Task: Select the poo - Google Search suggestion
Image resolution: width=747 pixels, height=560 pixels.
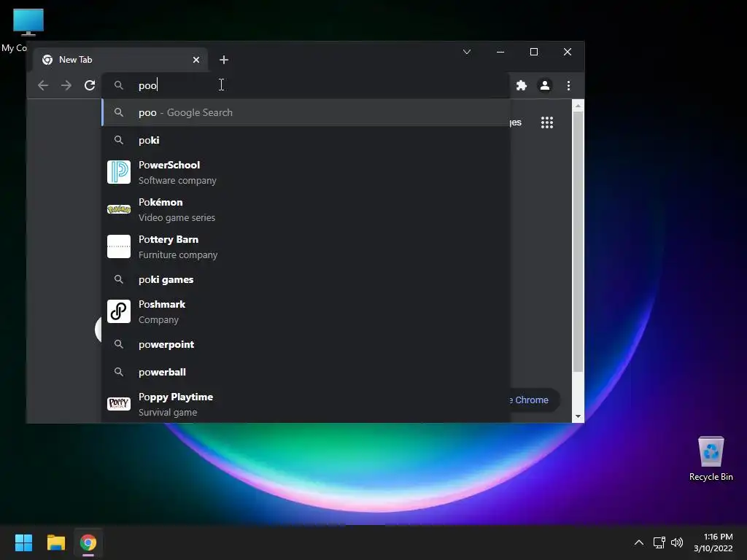Action: (306, 112)
